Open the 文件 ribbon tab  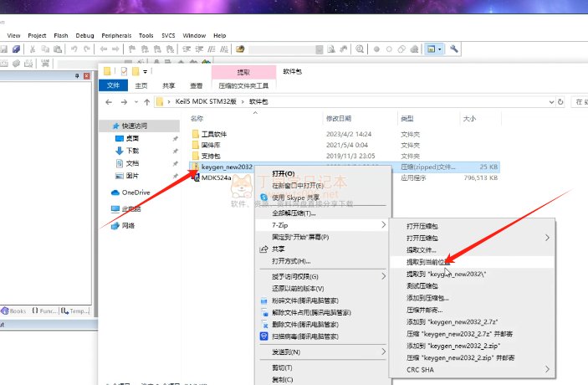coord(114,85)
